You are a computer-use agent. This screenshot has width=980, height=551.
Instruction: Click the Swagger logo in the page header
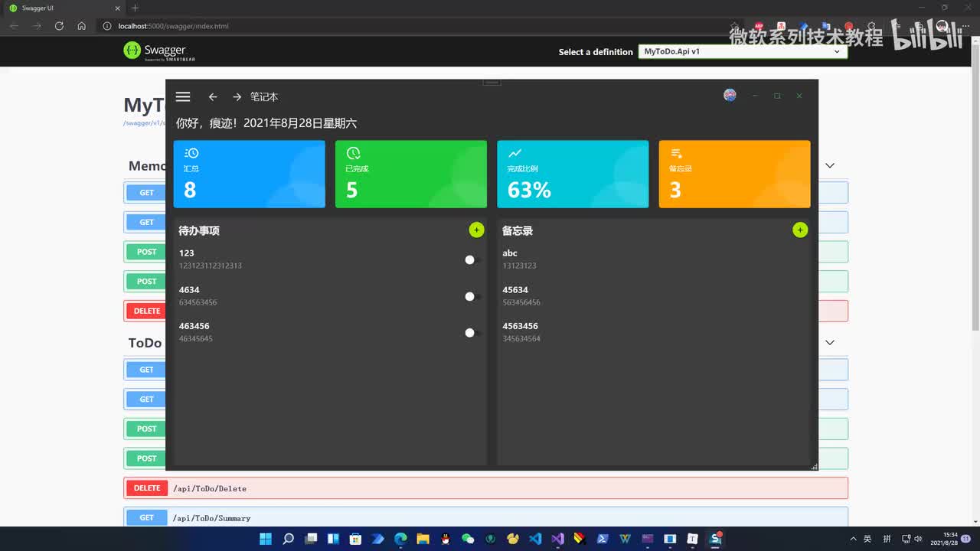point(159,51)
